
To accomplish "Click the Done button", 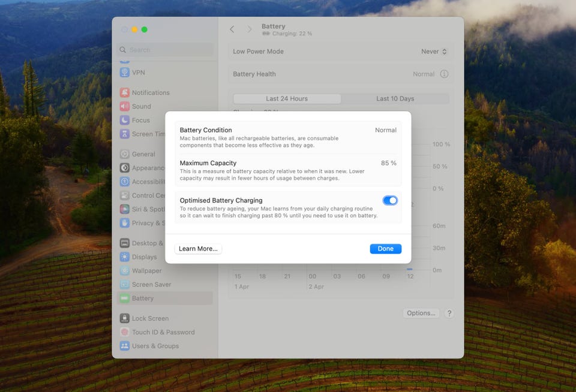I will 385,249.
